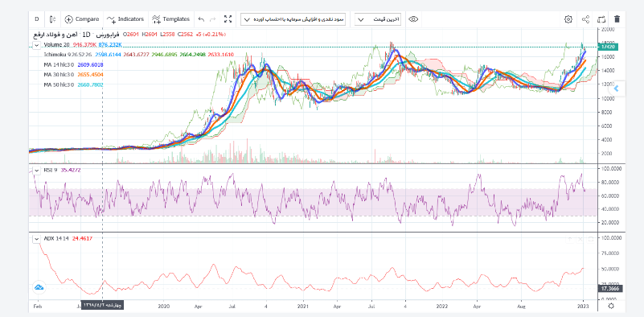Open the candlestick chart style menu
This screenshot has width=644, height=317.
(x=52, y=19)
